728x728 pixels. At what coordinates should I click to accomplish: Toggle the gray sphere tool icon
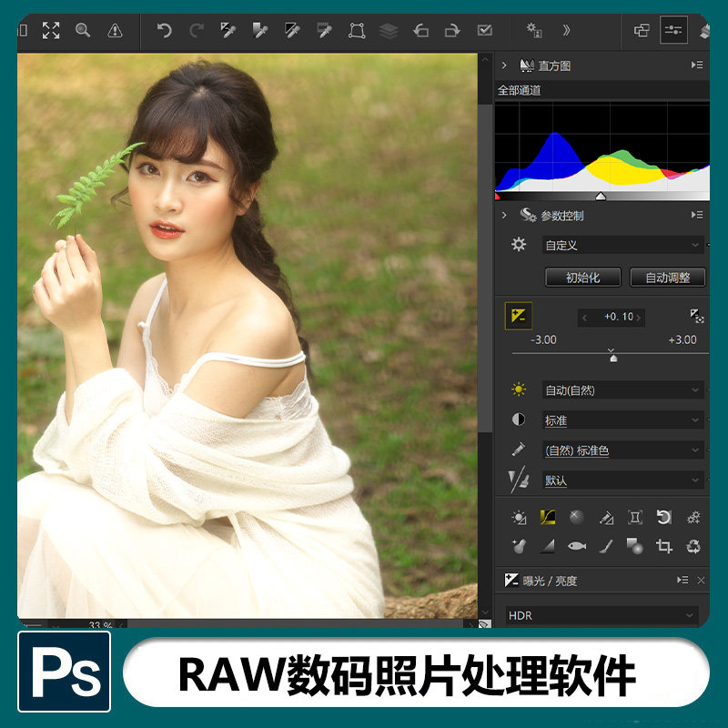tap(577, 517)
